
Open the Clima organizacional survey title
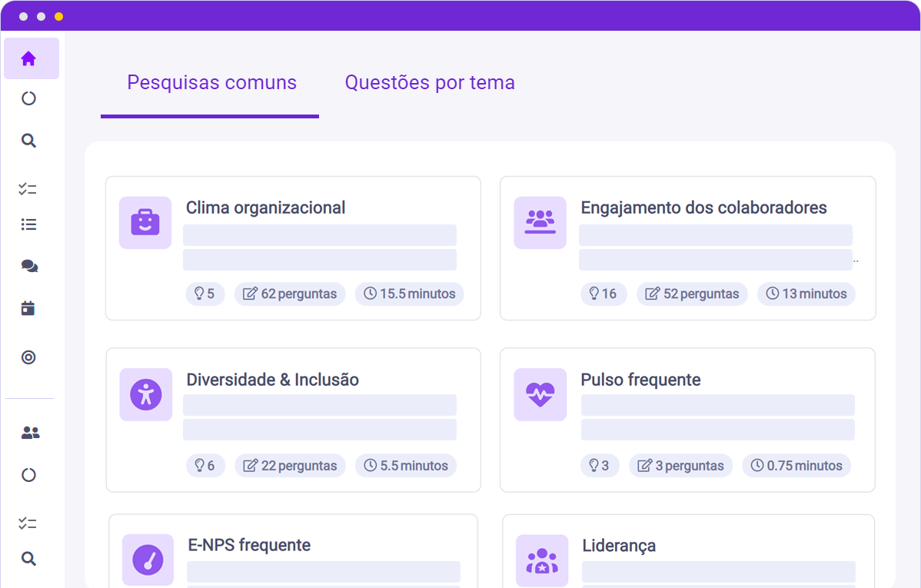[x=265, y=208]
